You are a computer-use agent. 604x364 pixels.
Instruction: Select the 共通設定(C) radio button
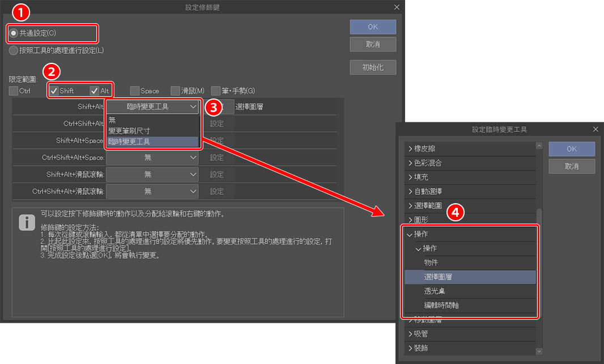14,33
